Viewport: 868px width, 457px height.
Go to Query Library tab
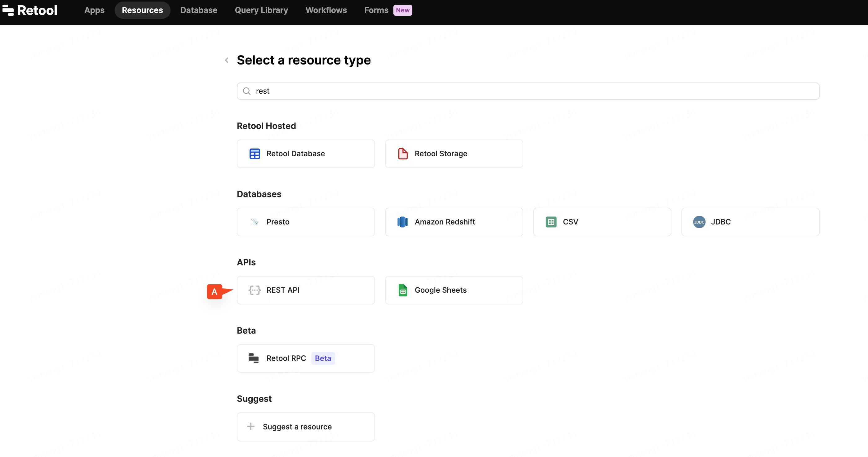(261, 10)
